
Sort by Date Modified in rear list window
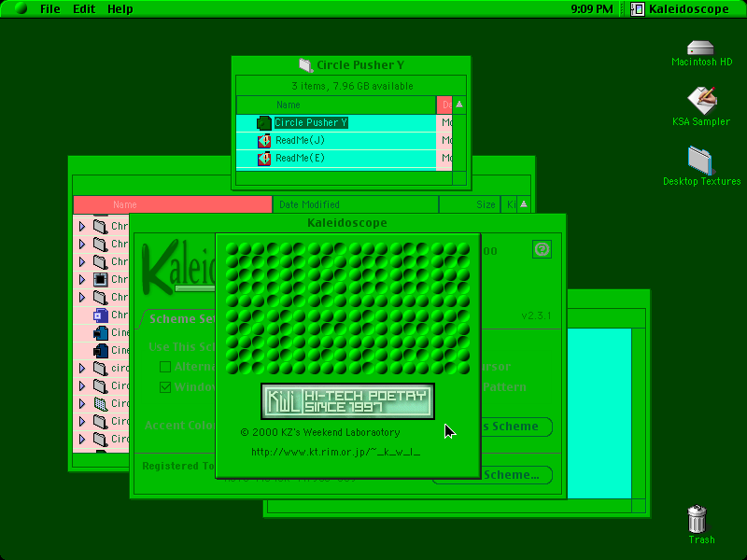coord(356,204)
